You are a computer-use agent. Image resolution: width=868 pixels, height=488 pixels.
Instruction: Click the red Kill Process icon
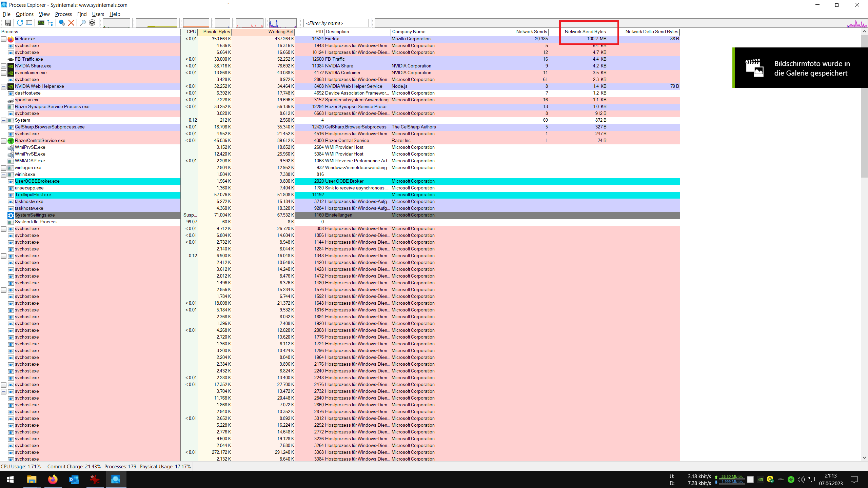tap(71, 23)
